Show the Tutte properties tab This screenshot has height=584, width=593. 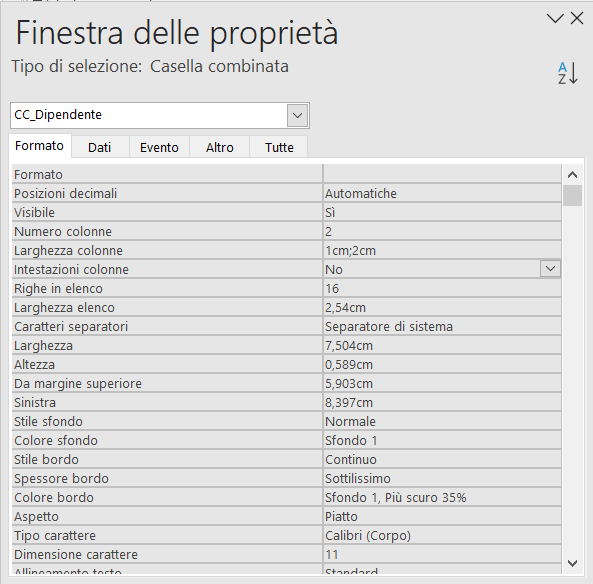279,147
